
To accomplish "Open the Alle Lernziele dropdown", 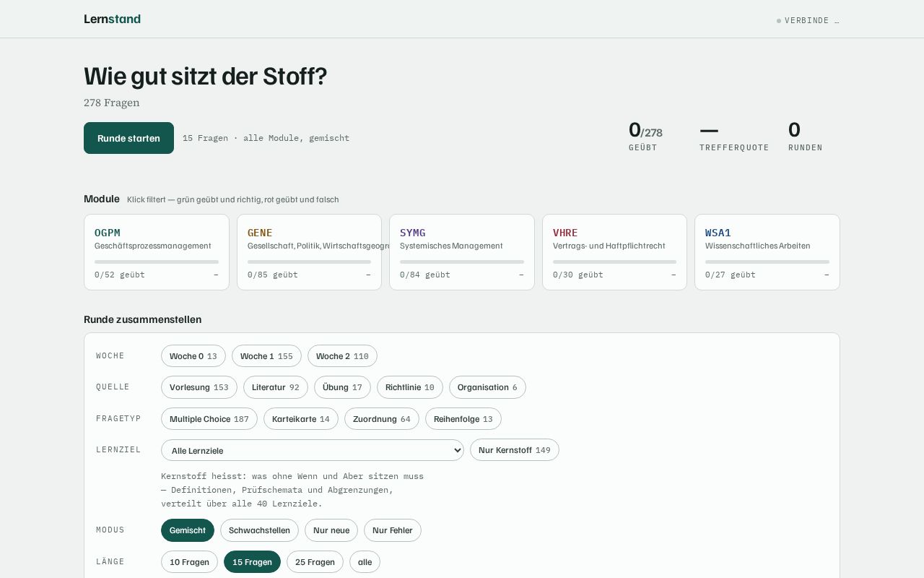I will coord(313,450).
